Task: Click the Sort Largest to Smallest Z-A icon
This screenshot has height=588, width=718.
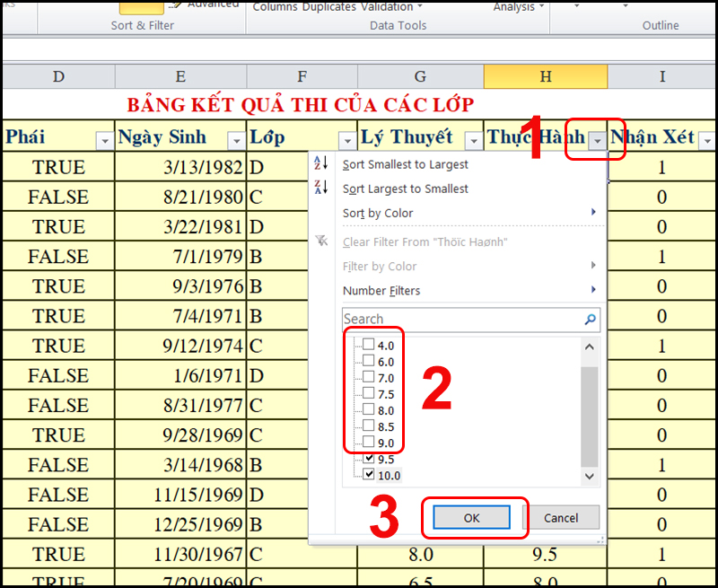Action: click(x=321, y=189)
